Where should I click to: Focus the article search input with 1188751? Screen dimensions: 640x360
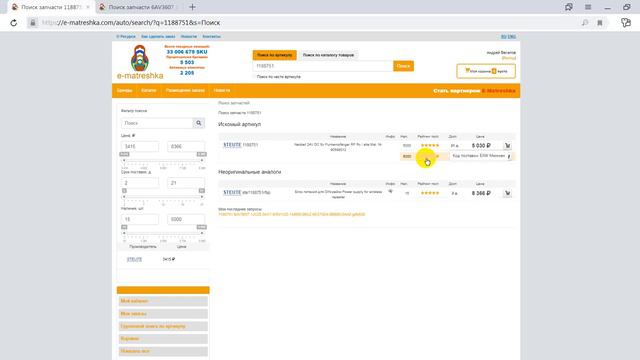click(x=323, y=66)
